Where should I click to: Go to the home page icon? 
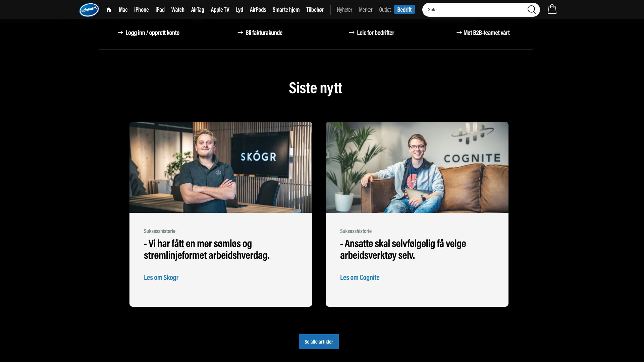tap(109, 10)
